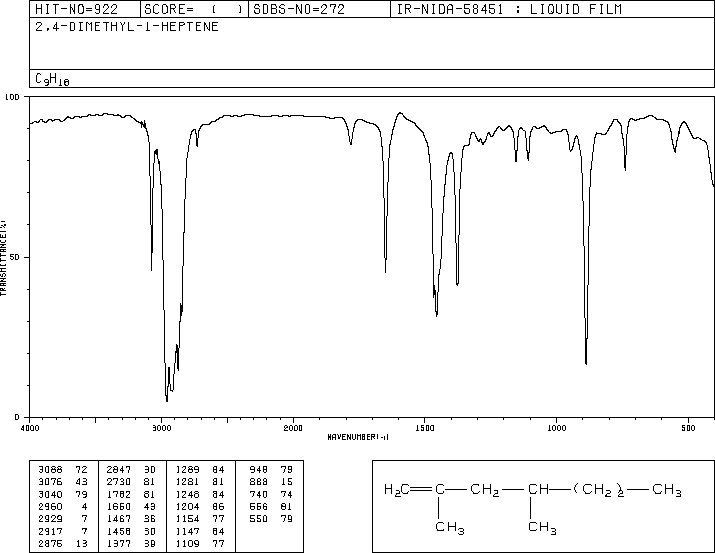Click the SDBS-NO=272 header field
Screen dimensions: 715x553
[x=319, y=9]
